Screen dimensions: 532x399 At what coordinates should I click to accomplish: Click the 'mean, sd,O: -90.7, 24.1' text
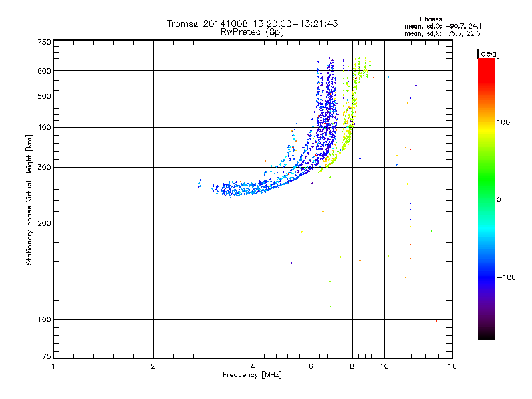(x=443, y=26)
